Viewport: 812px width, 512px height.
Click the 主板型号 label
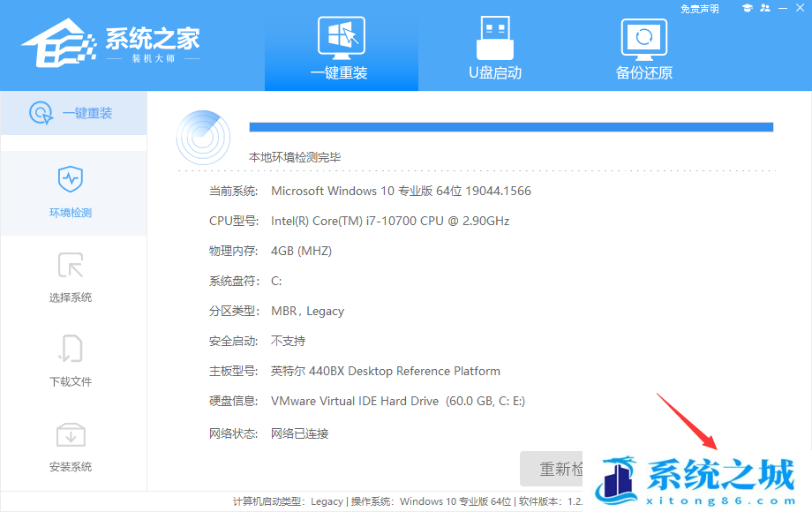coord(234,371)
